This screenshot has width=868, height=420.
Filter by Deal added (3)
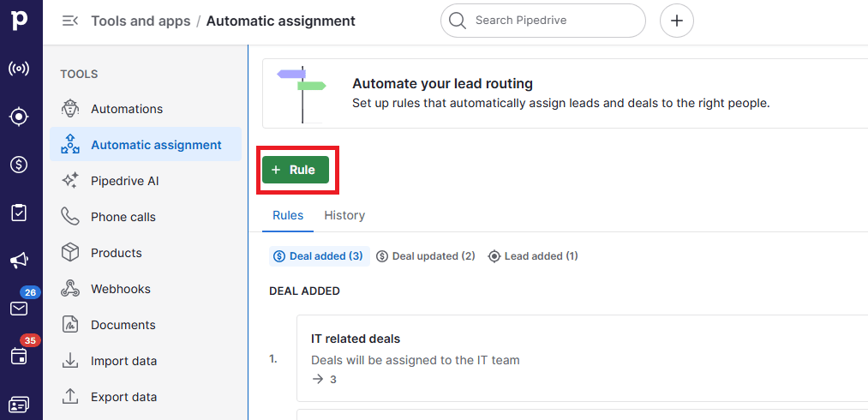click(x=319, y=256)
